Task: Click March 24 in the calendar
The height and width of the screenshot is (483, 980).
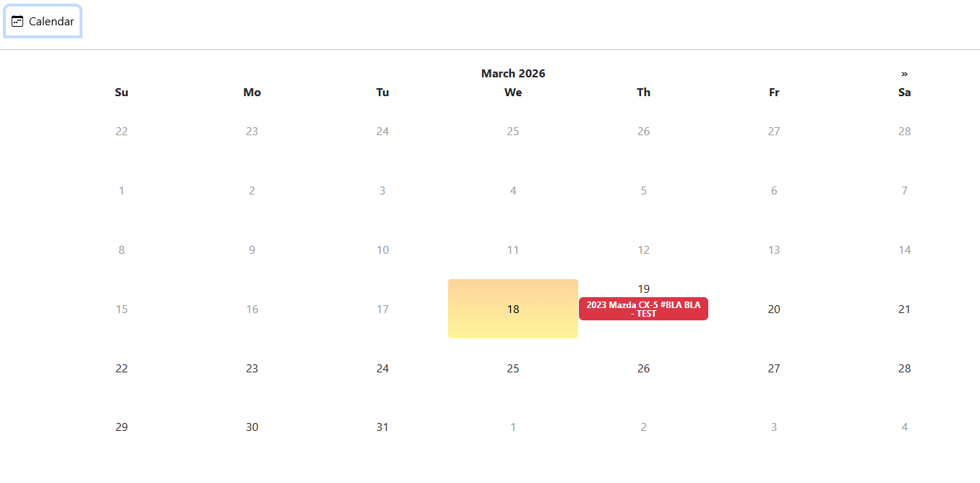Action: 382,368
